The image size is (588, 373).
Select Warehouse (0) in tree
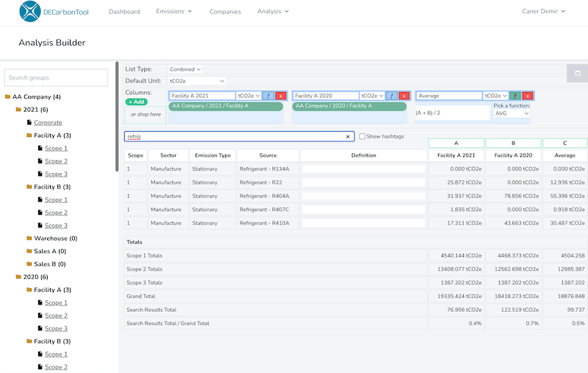[56, 238]
